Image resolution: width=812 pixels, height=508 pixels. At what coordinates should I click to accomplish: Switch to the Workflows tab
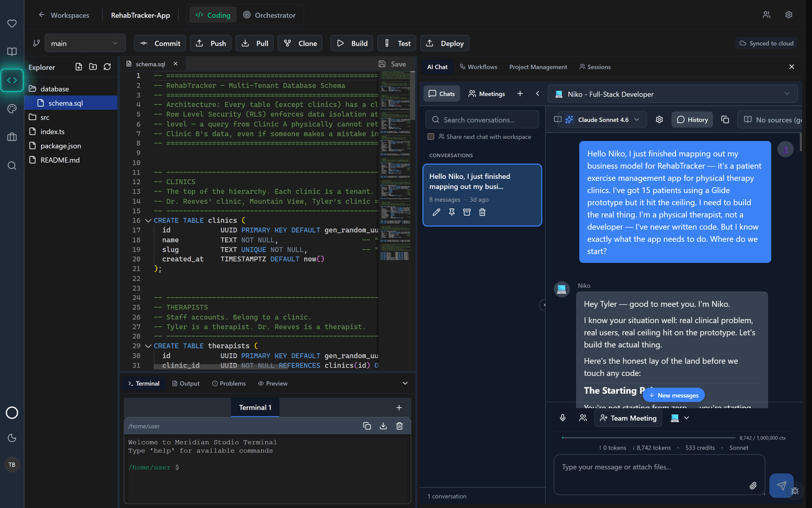coord(478,67)
